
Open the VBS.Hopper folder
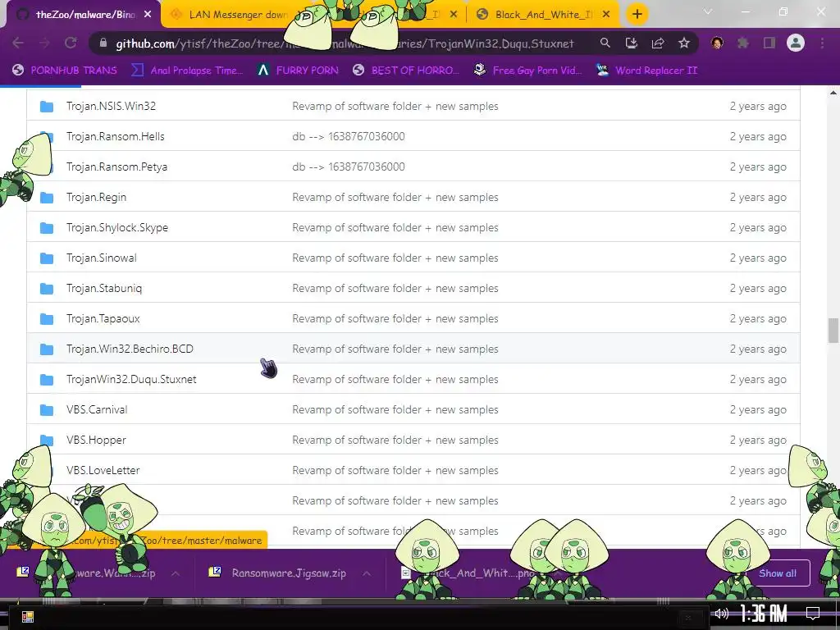96,440
